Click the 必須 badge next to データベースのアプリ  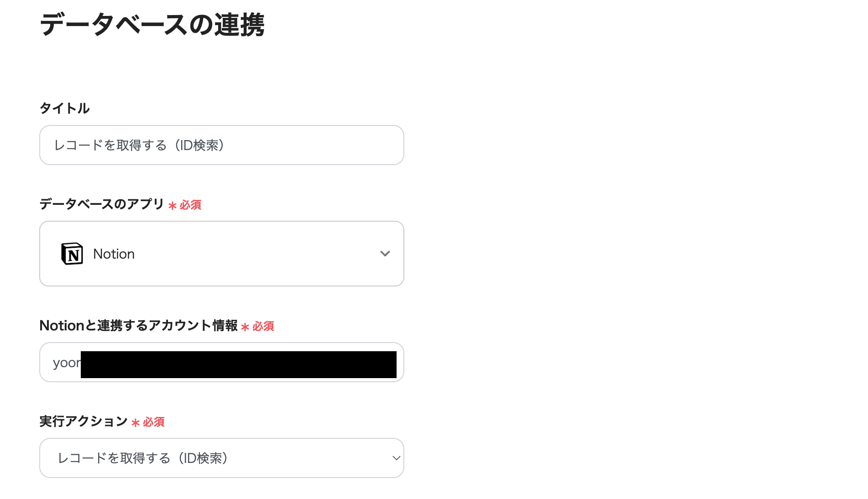(186, 205)
